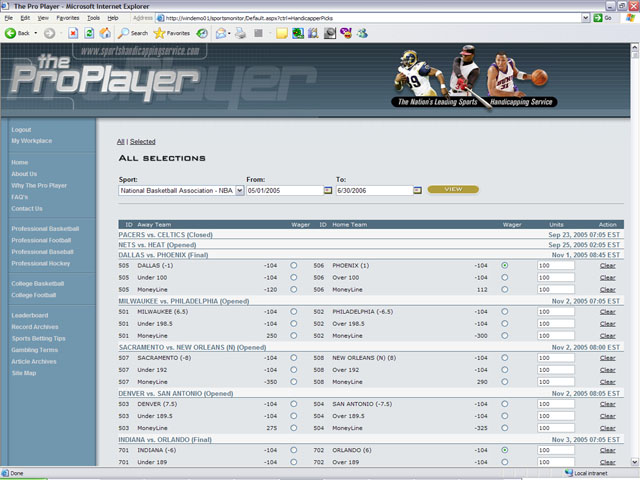
Task: Expand the address bar history dropdown
Action: click(x=586, y=18)
